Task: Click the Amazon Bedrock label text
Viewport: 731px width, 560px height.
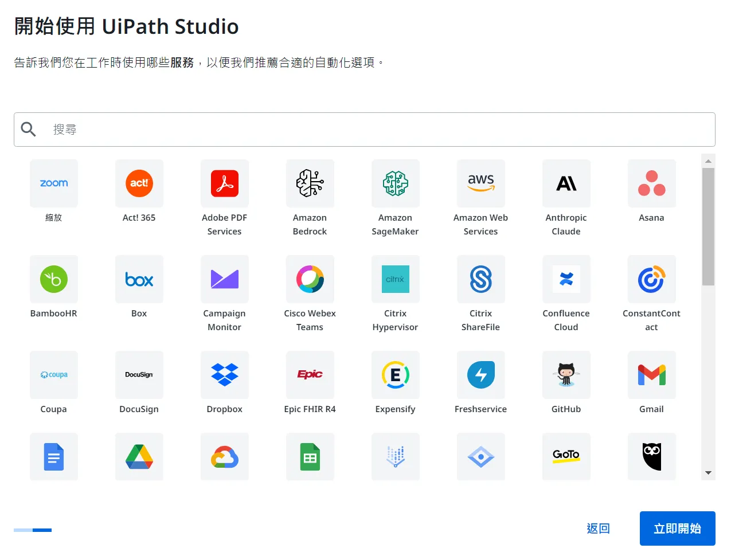Action: 310,225
